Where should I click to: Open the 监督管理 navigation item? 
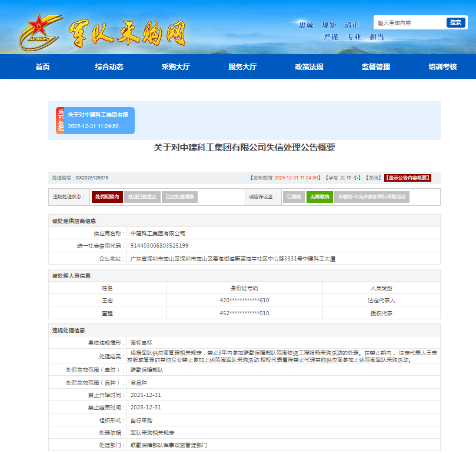point(376,67)
